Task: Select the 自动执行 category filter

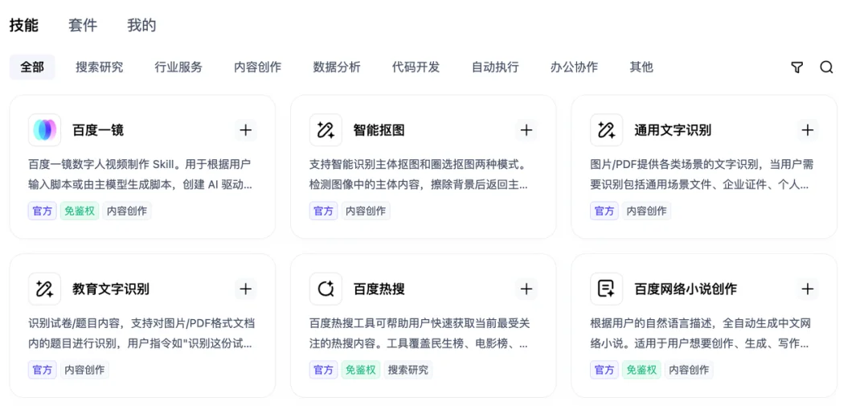Action: tap(495, 68)
